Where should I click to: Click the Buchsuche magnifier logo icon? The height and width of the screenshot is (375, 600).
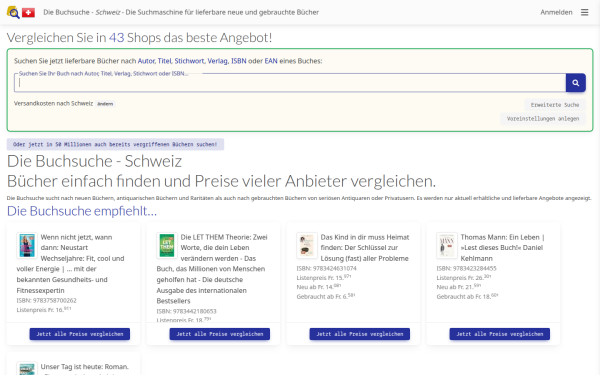13,12
